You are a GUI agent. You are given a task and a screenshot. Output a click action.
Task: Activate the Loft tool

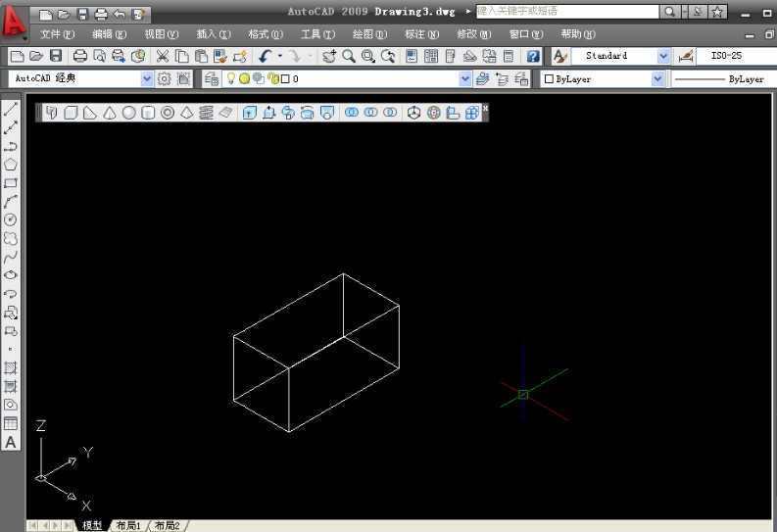[x=327, y=113]
